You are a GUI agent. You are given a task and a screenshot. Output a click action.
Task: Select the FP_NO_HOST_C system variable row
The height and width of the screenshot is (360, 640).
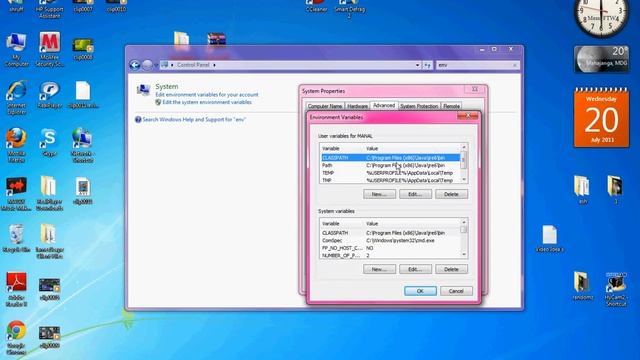point(390,248)
